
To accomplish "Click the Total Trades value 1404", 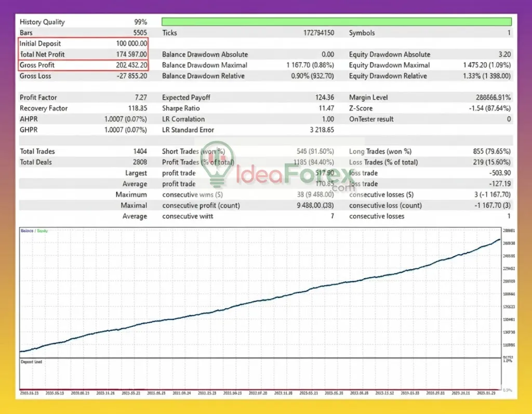I will [x=139, y=152].
